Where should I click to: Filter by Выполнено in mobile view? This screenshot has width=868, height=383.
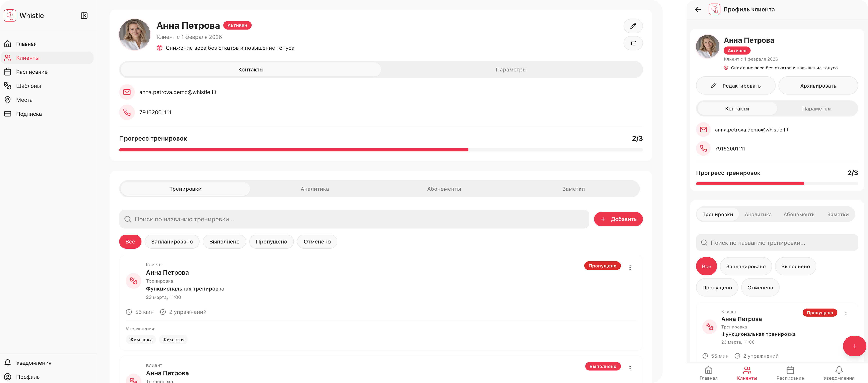pos(795,266)
